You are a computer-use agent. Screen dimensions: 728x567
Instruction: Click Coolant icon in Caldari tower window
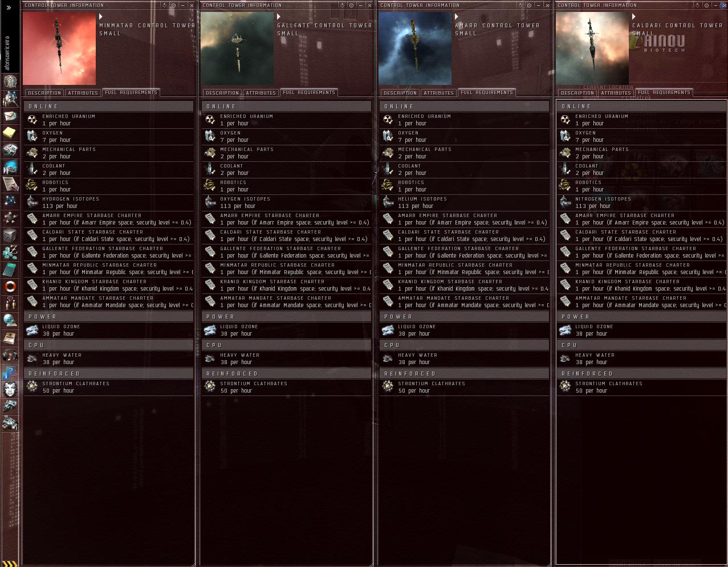566,169
